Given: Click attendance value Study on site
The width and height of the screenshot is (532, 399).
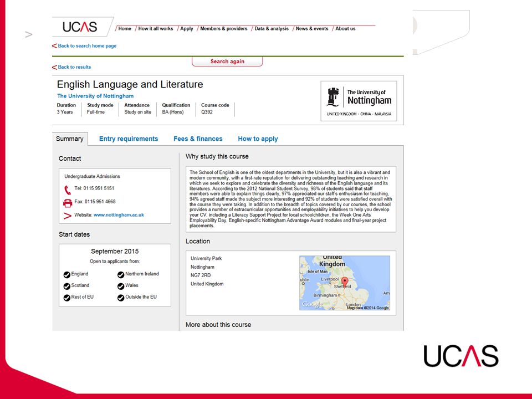Looking at the screenshot, I should [x=138, y=112].
